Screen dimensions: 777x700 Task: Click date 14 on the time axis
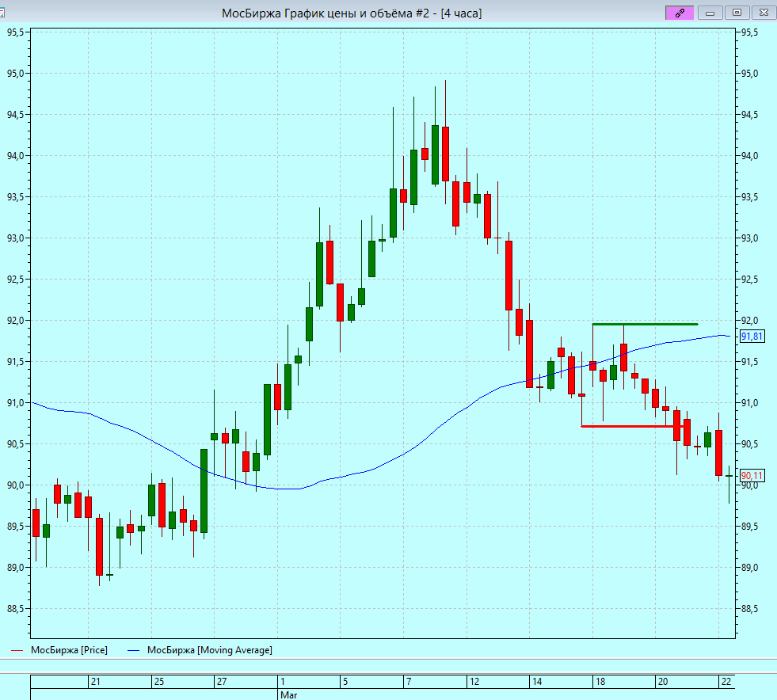(537, 682)
